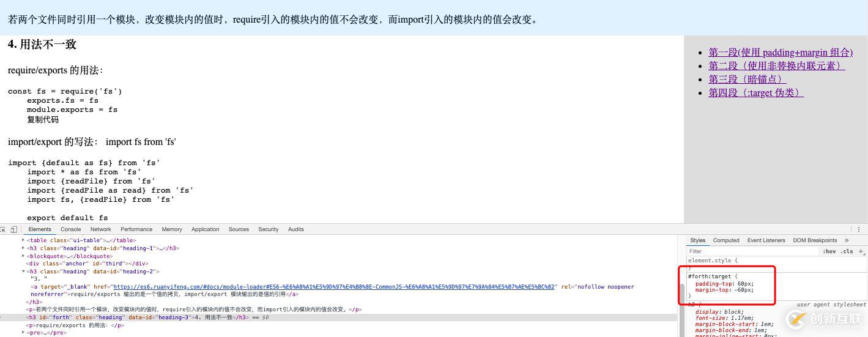Follow link 第三段（暗锚点）
This screenshot has height=337, width=868.
click(747, 80)
